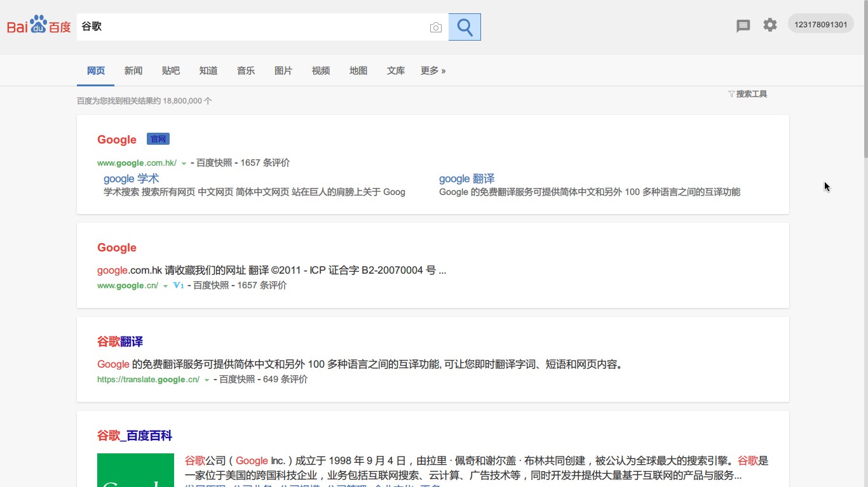Click inside the search input field
The width and height of the screenshot is (868, 487).
point(254,27)
